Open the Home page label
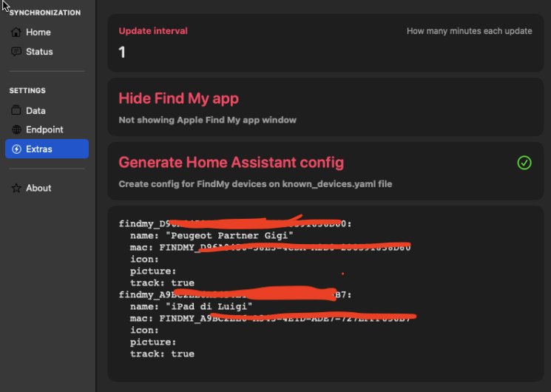The image size is (551, 392). 38,33
